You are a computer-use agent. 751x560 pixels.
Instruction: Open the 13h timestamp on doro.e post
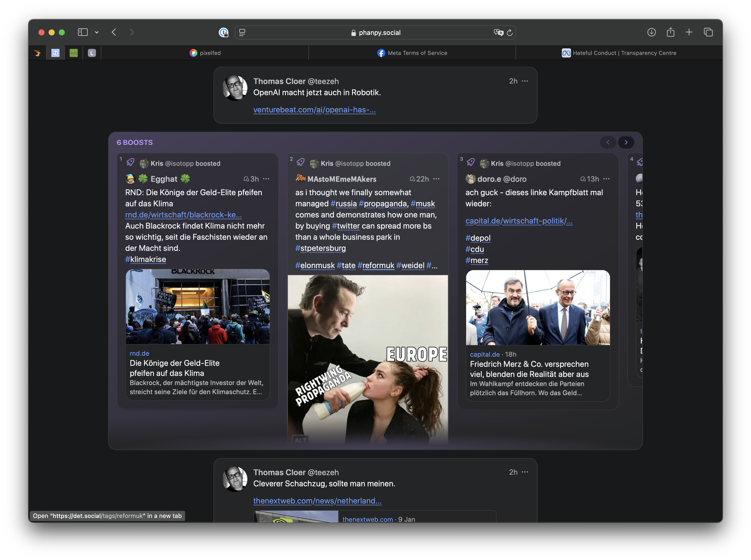click(590, 179)
